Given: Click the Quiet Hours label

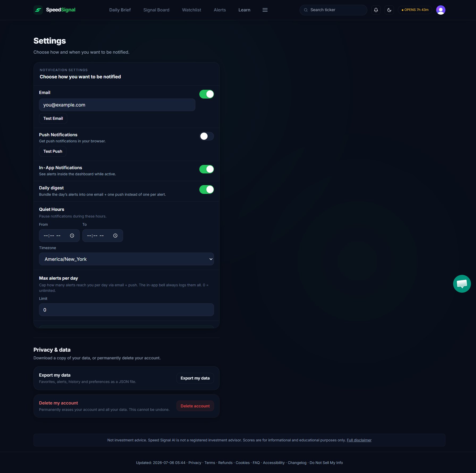Looking at the screenshot, I should (x=52, y=209).
